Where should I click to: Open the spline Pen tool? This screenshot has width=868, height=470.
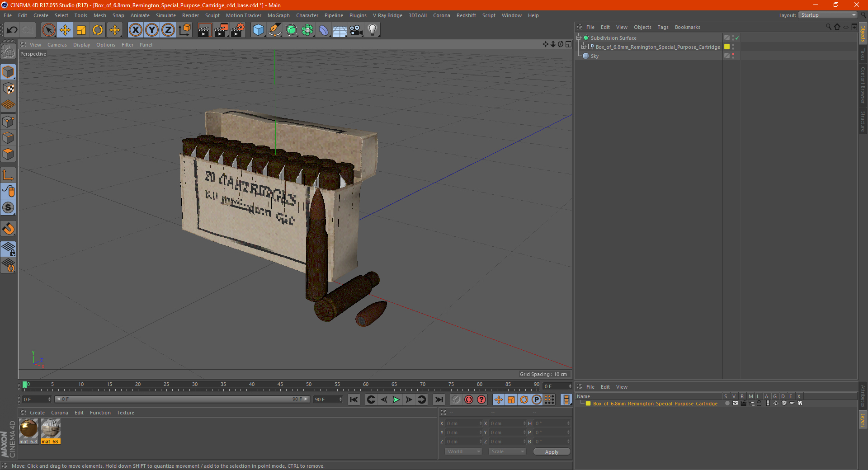pos(274,30)
